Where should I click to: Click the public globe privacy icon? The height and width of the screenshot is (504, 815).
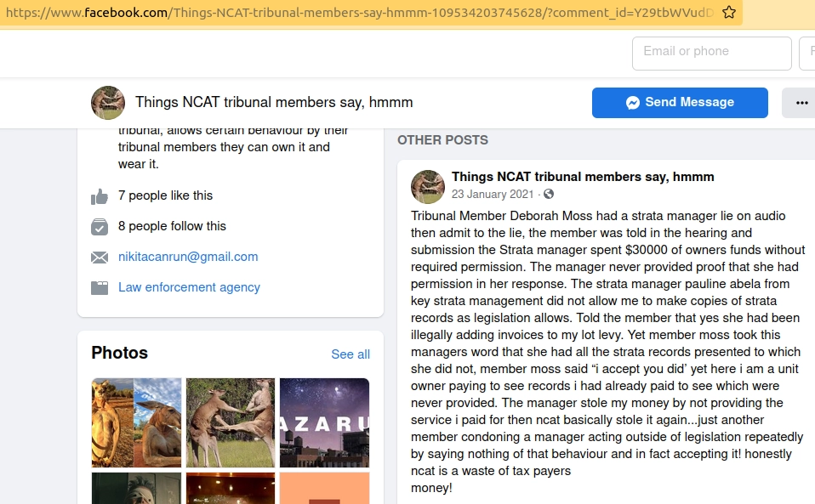(x=549, y=194)
